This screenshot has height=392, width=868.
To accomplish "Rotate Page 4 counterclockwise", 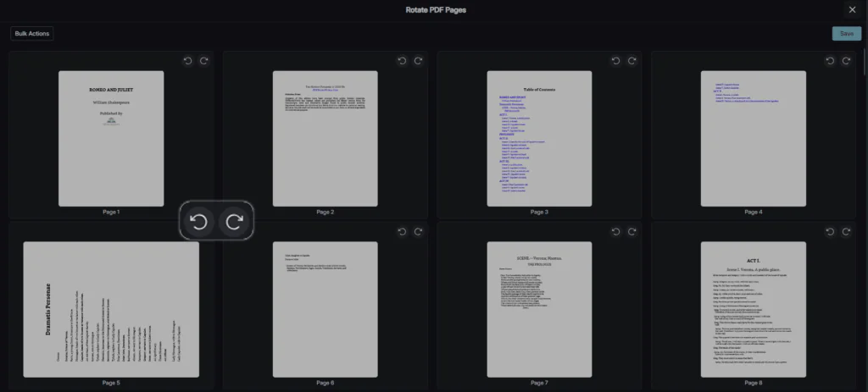I will pos(830,61).
